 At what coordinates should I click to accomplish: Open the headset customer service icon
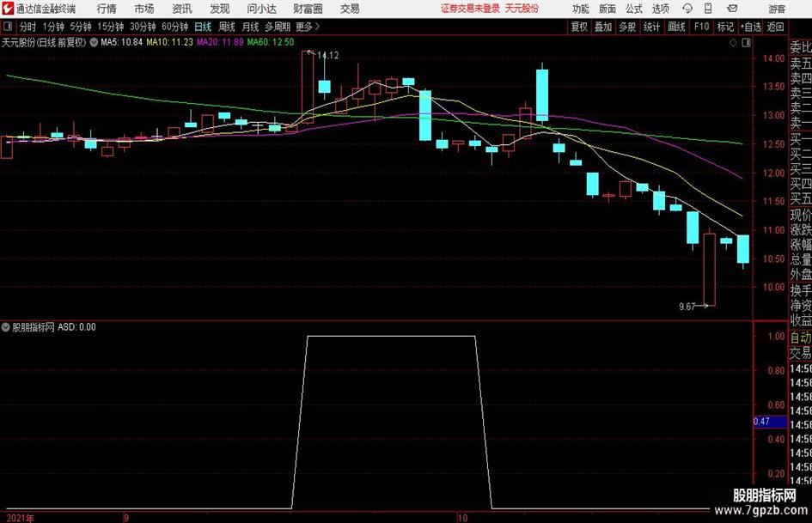pos(687,9)
